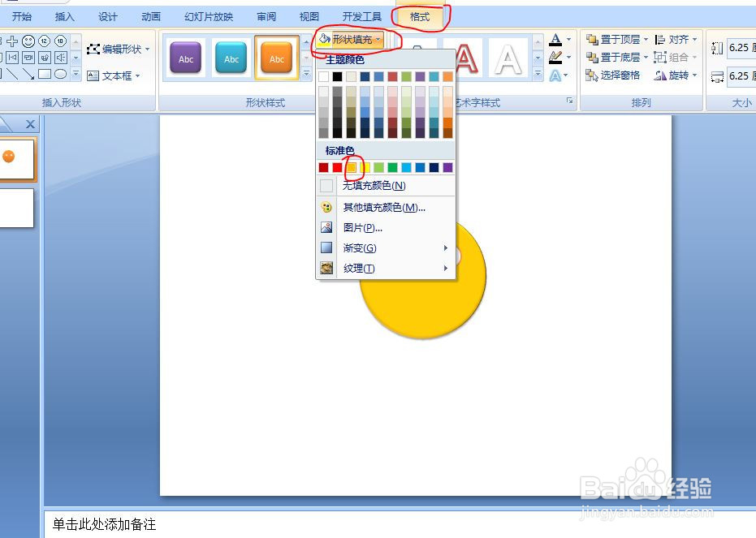The width and height of the screenshot is (756, 538).
Task: Switch to the 设计 tab
Action: pyautogui.click(x=107, y=16)
